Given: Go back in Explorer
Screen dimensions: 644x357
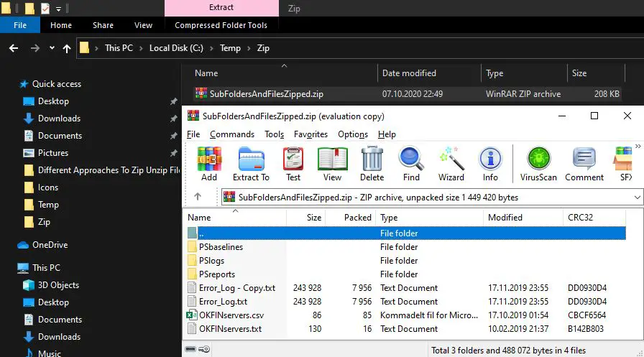Looking at the screenshot, I should click(x=14, y=48).
